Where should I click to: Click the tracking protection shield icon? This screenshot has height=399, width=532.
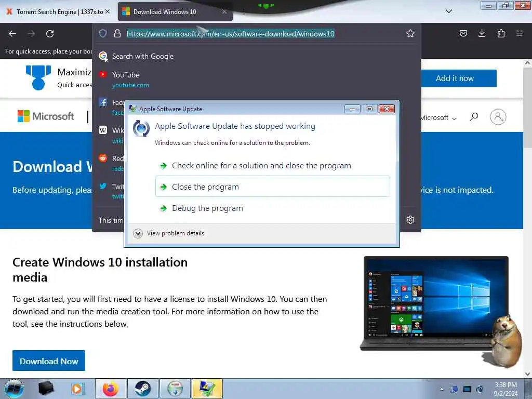(103, 33)
